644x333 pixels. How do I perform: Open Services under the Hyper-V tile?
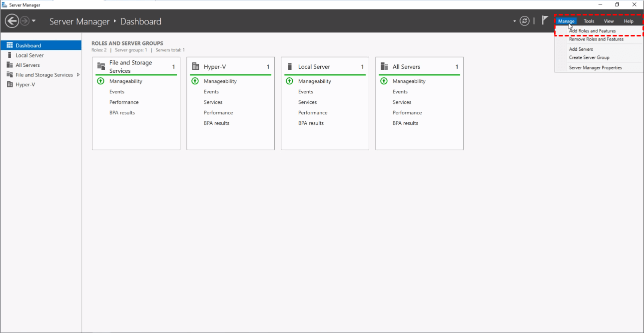tap(213, 102)
